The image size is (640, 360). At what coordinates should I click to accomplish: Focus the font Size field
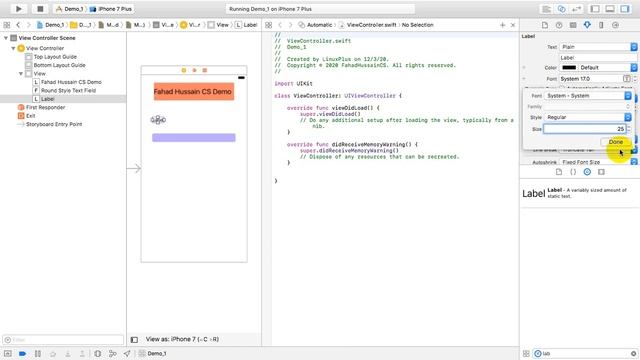(584, 129)
